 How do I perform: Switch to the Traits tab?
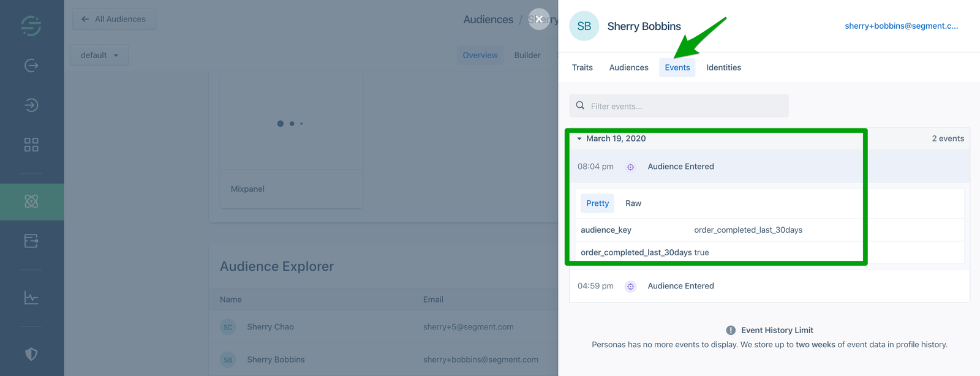[x=582, y=67]
